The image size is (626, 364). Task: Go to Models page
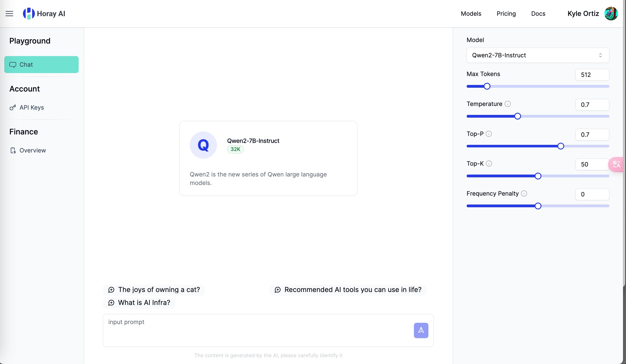click(471, 14)
